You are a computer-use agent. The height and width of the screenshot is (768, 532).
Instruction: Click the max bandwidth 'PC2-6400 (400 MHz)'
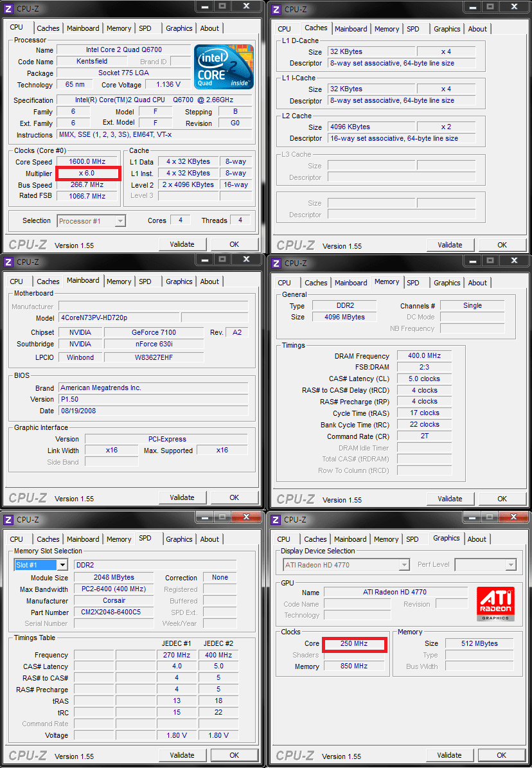[114, 589]
